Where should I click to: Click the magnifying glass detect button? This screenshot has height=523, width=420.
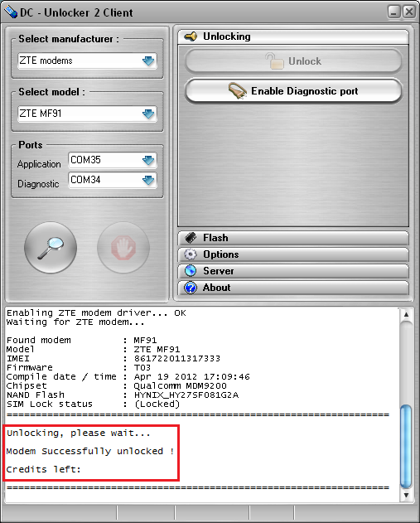51,248
